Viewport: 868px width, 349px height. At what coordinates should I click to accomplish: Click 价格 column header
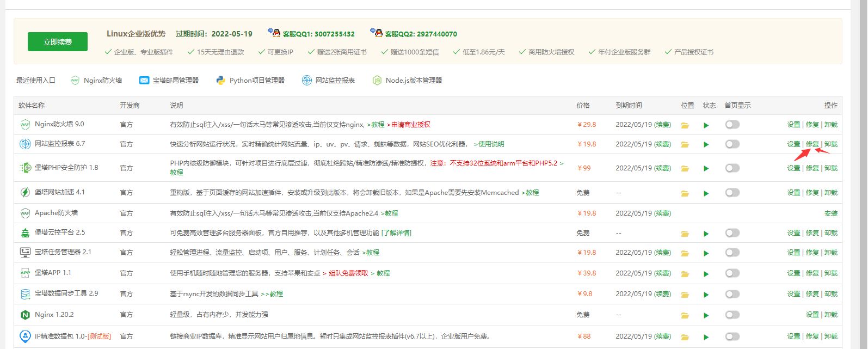583,106
